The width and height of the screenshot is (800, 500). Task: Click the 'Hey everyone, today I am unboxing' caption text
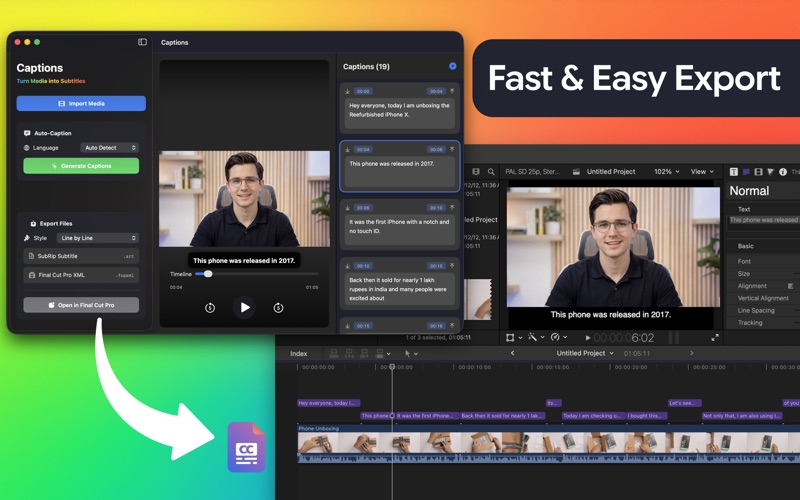pyautogui.click(x=399, y=110)
